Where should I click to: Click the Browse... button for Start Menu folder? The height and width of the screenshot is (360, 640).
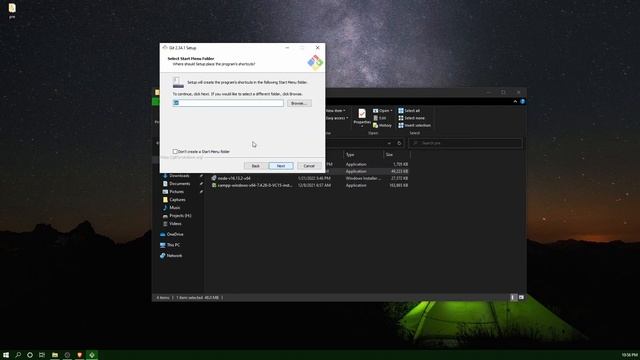point(299,103)
